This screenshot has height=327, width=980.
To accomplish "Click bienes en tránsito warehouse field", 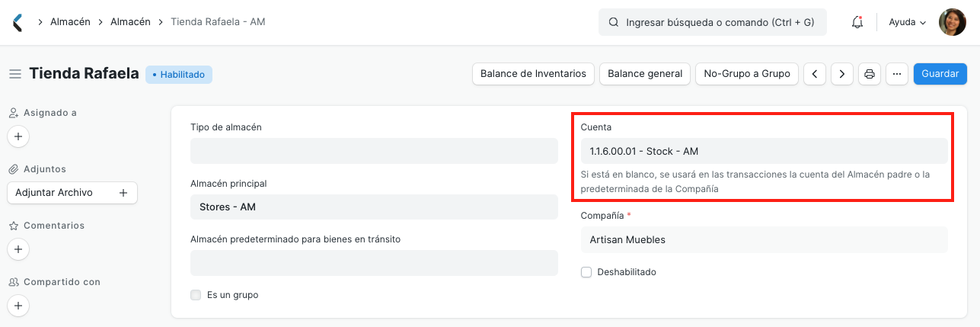I will click(x=374, y=263).
